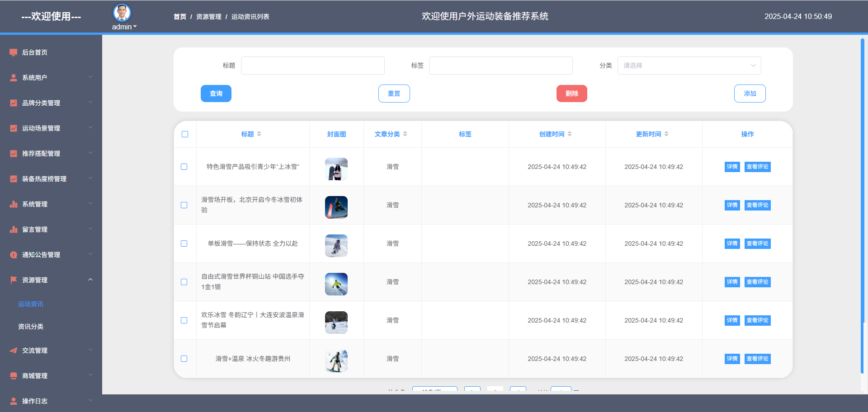
Task: Click the 留言管理 bar chart icon
Action: (x=14, y=229)
